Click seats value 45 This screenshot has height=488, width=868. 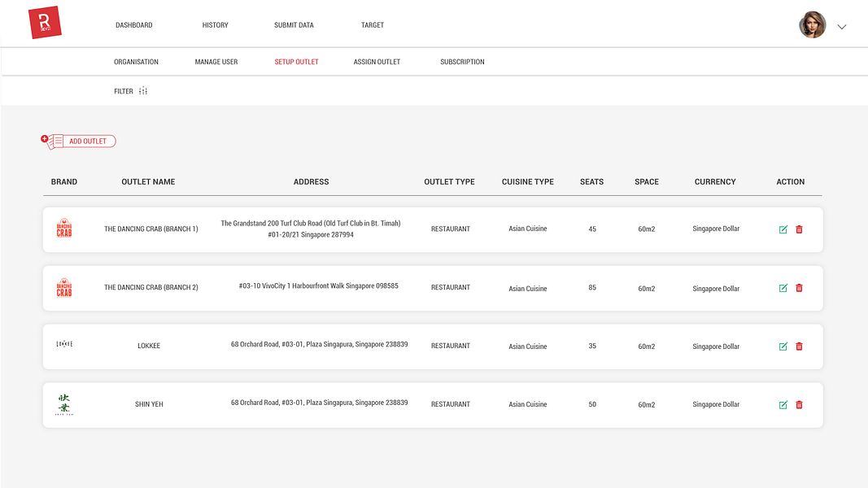click(592, 229)
